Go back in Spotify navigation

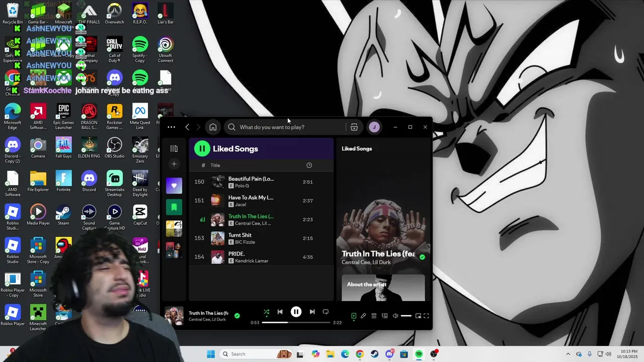pos(187,127)
